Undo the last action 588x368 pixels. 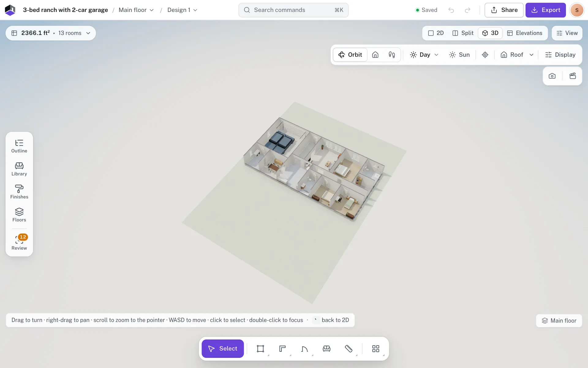coord(451,10)
